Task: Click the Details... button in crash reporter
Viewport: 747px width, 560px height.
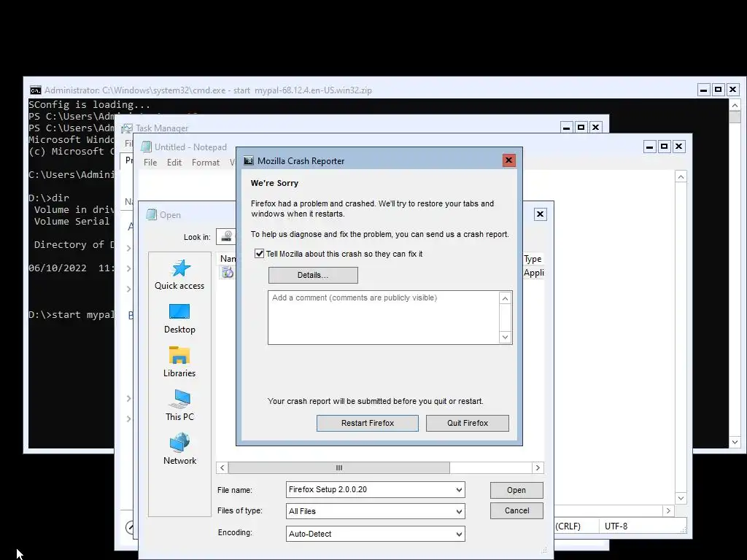Action: pyautogui.click(x=313, y=275)
